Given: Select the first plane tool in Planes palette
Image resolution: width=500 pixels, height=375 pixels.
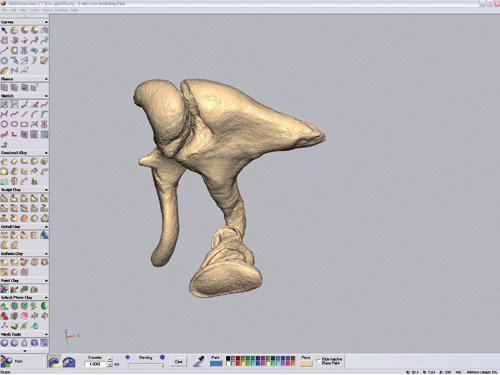Looking at the screenshot, I should click(x=4, y=87).
